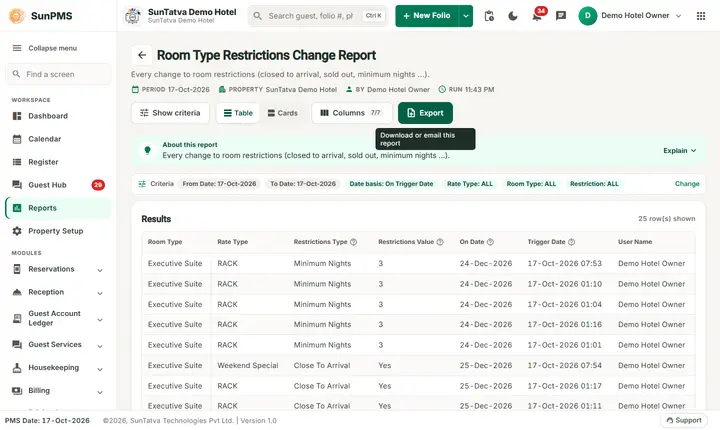The width and height of the screenshot is (720, 430).
Task: Open notifications bell with badge 34
Action: [537, 16]
